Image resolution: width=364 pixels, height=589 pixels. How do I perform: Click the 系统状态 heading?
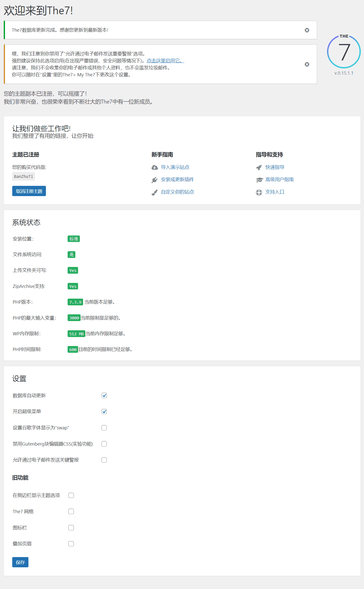(26, 223)
